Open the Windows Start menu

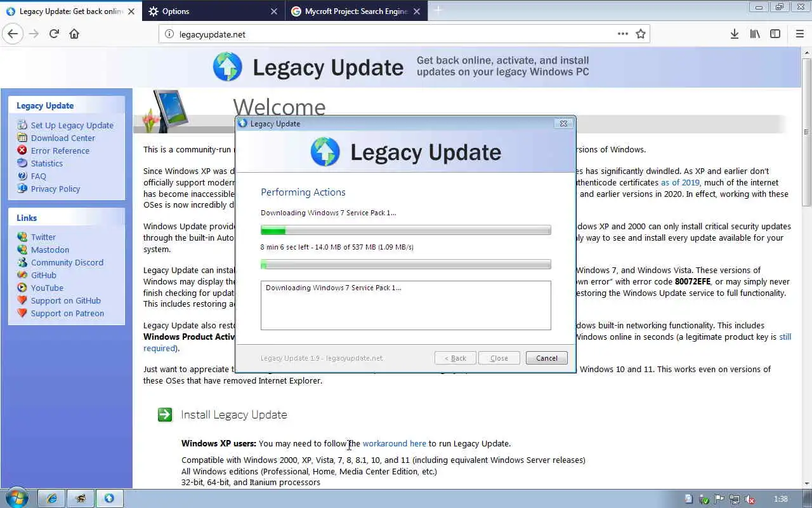[x=16, y=498]
